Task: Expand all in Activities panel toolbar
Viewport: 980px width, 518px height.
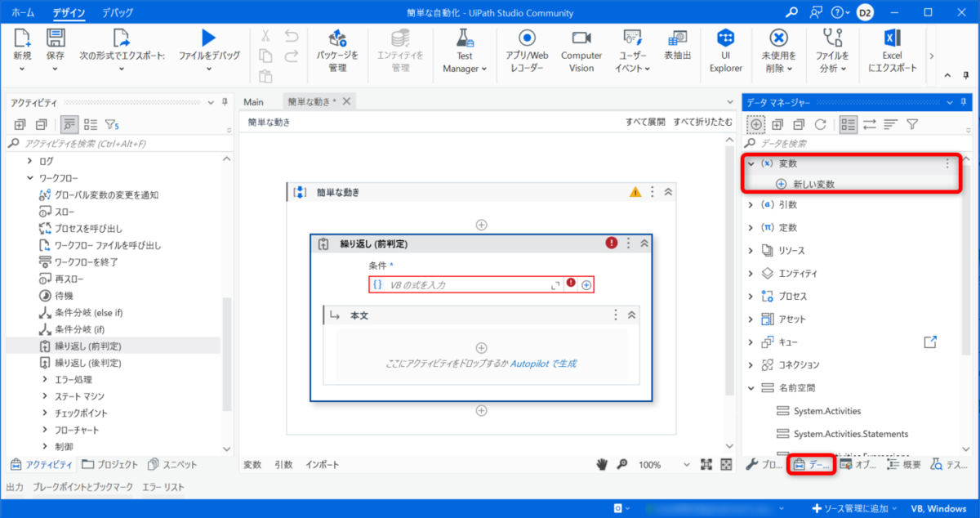Action: [20, 124]
